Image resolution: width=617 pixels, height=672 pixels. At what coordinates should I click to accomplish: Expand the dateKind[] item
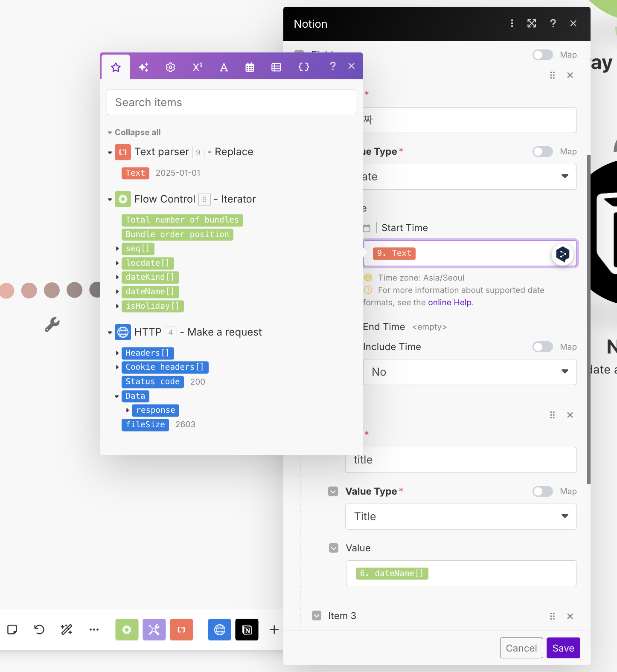pos(117,277)
